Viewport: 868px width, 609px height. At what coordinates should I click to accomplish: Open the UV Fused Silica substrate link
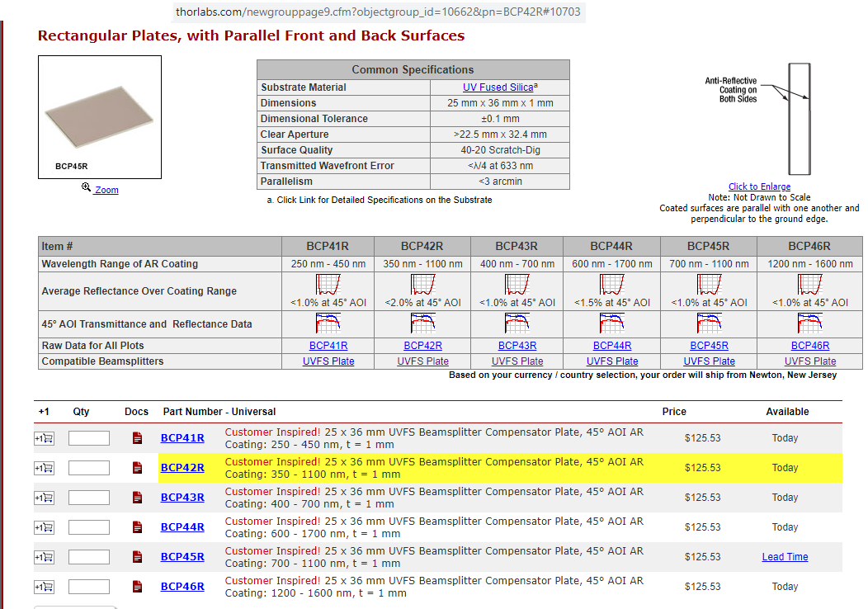498,87
